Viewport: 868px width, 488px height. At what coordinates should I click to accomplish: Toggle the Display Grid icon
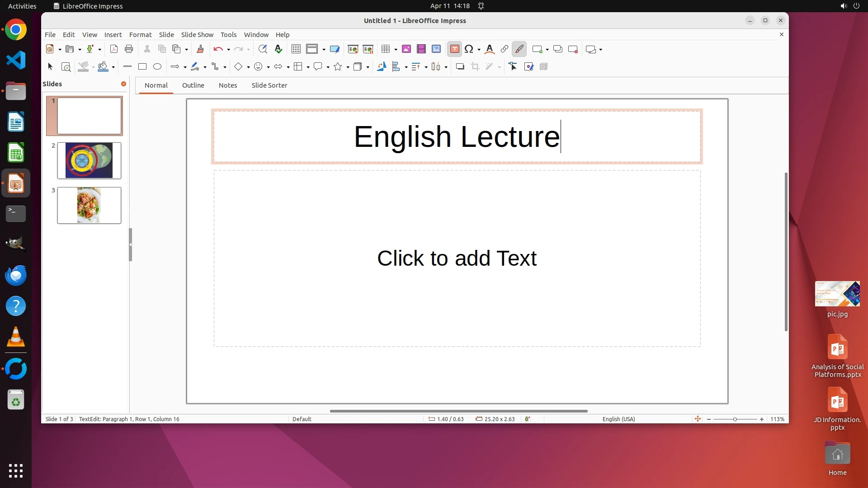point(296,49)
